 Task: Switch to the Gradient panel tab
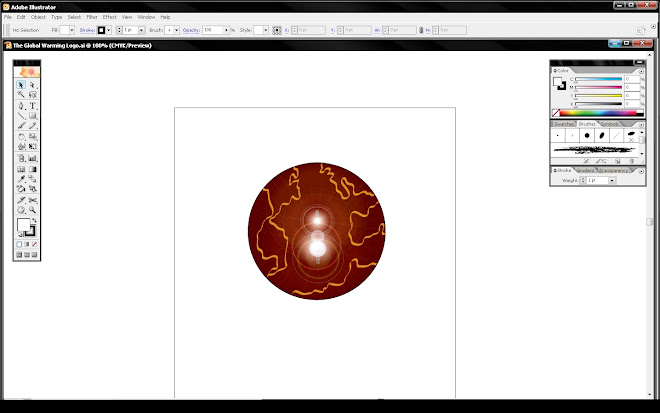click(585, 171)
